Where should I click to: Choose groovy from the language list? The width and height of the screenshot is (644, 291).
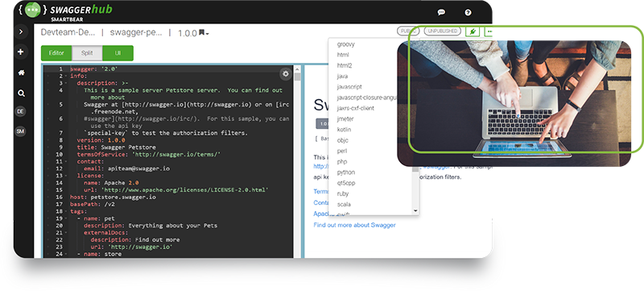346,44
